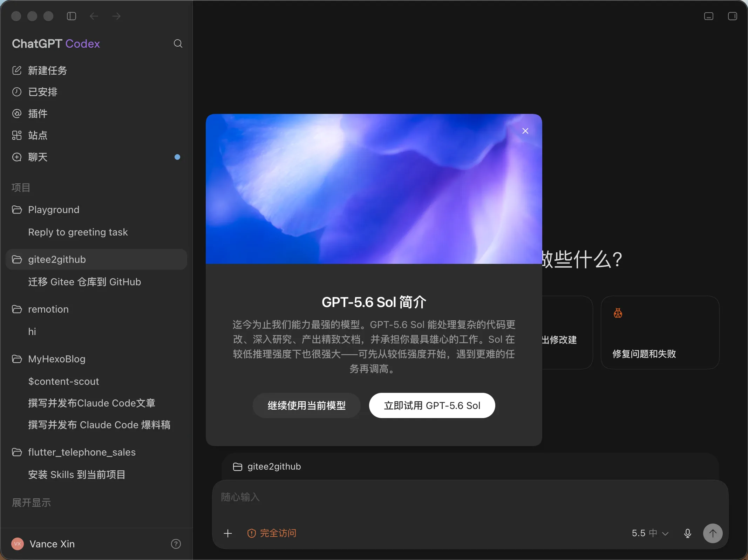Toggle the sidebar panel icon
748x560 pixels.
(x=72, y=16)
